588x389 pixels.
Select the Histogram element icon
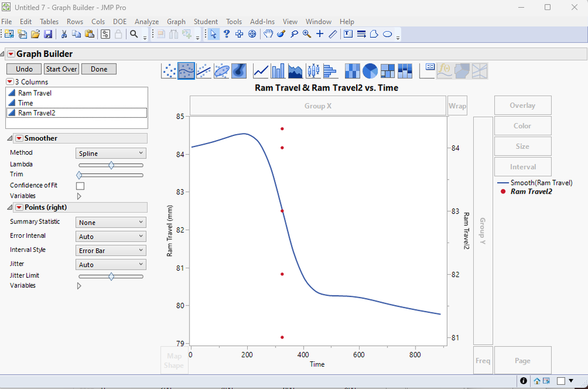click(x=330, y=71)
